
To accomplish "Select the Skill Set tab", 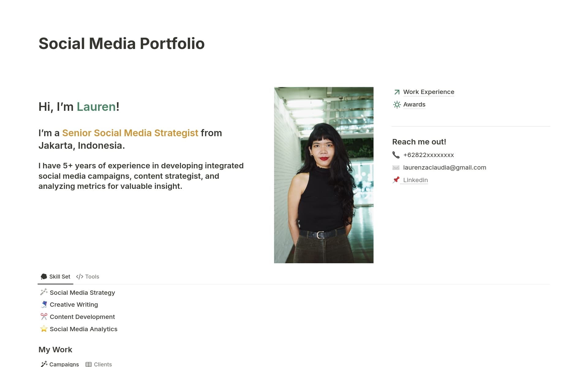I will point(60,276).
